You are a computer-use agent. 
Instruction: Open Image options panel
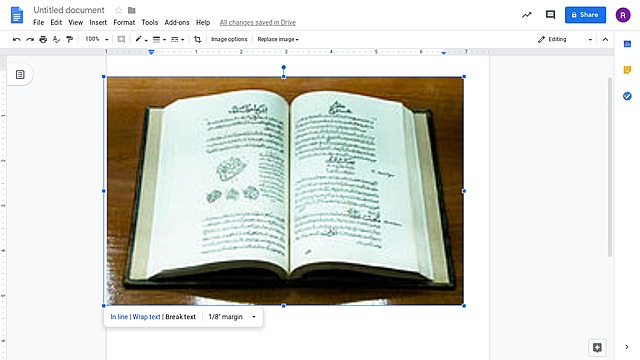click(229, 39)
